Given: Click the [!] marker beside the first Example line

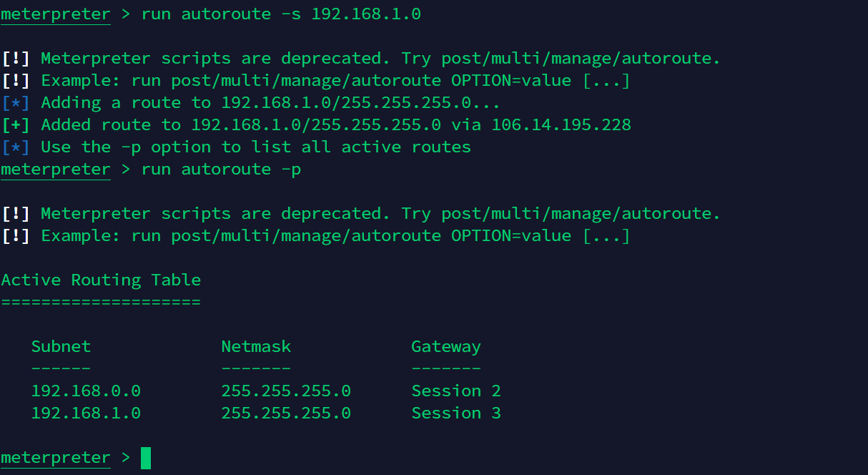Looking at the screenshot, I should pos(16,81).
